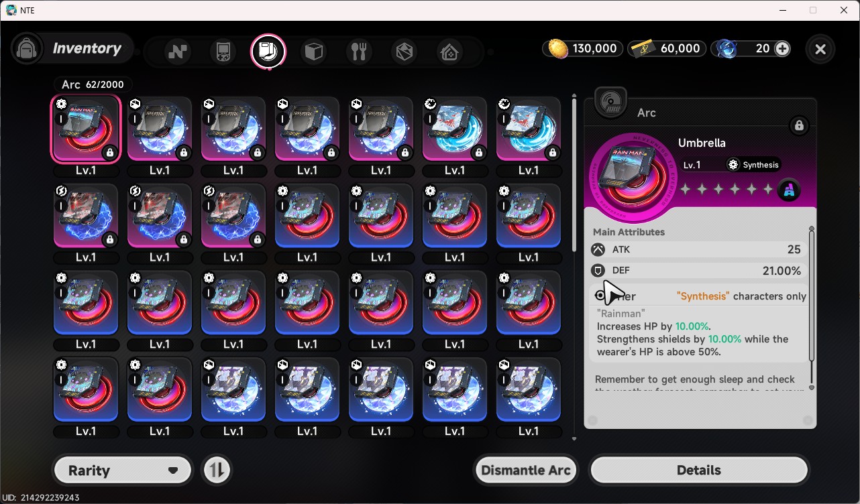Select the N-logo inventory category tab
The image size is (860, 504).
178,52
